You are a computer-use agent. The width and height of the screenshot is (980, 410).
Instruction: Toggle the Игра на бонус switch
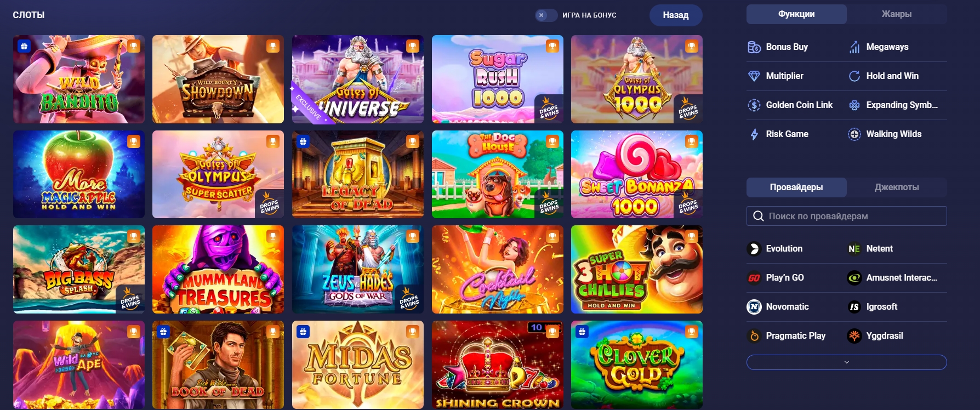[x=546, y=15]
